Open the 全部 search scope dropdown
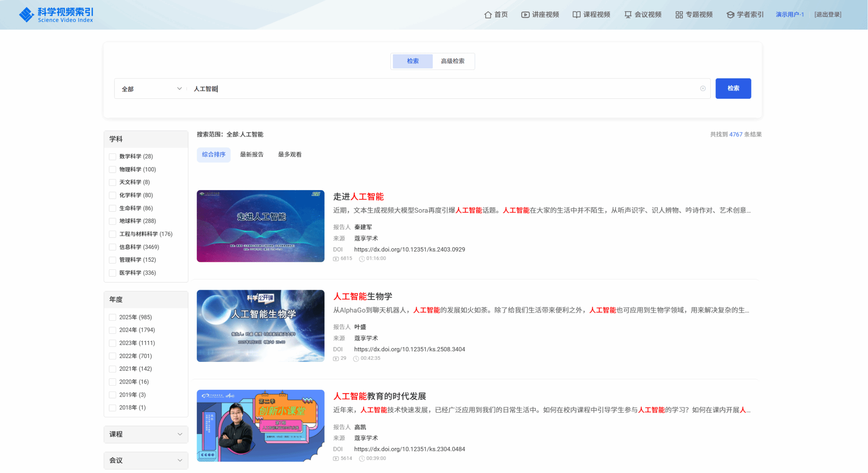This screenshot has height=473, width=868. click(151, 89)
